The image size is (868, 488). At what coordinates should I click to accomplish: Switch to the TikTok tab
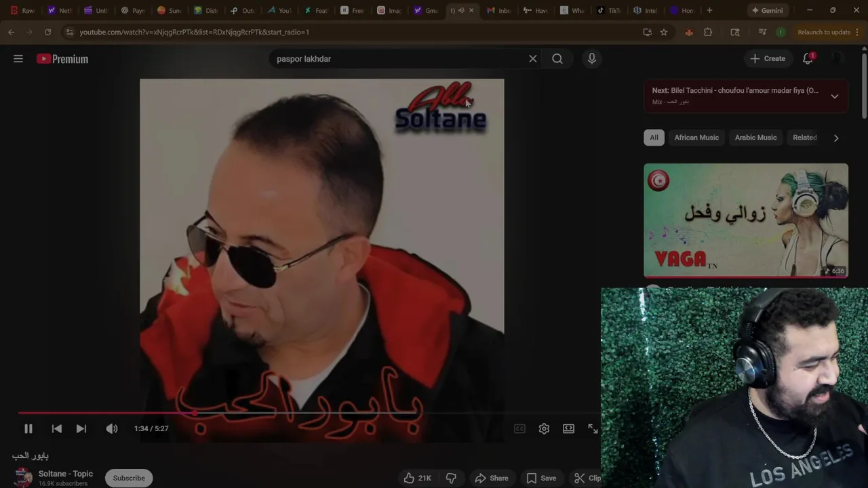(x=608, y=10)
